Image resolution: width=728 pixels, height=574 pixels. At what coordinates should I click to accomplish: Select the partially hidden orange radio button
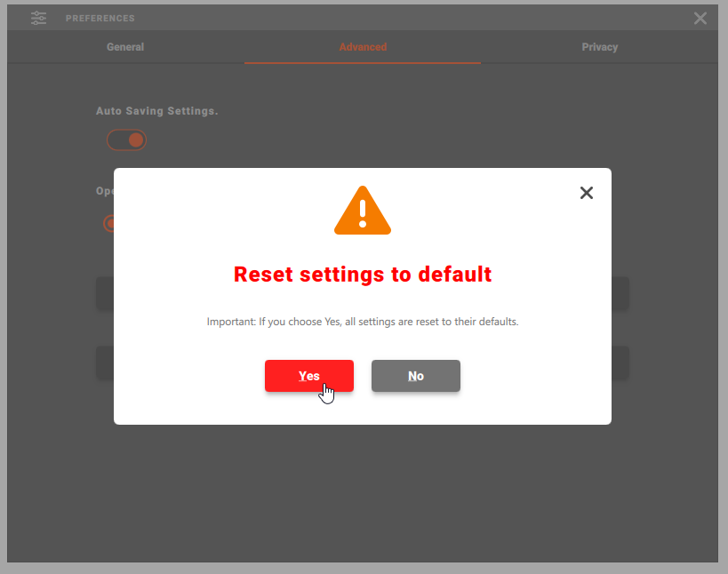[108, 223]
